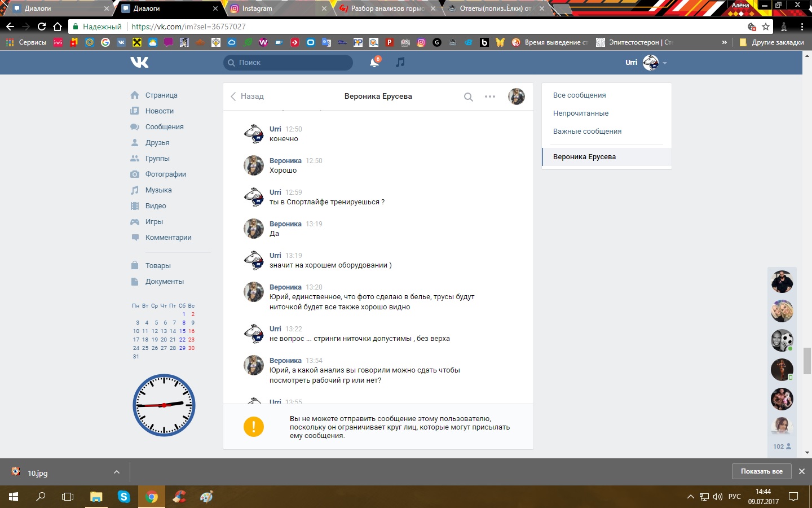The image size is (812, 508).
Task: Expand the Urri profile dropdown menu
Action: pos(665,63)
